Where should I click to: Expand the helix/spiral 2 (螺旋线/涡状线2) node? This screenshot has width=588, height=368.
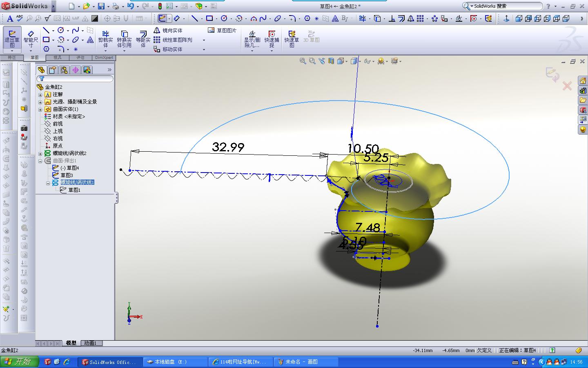pyautogui.click(x=40, y=153)
